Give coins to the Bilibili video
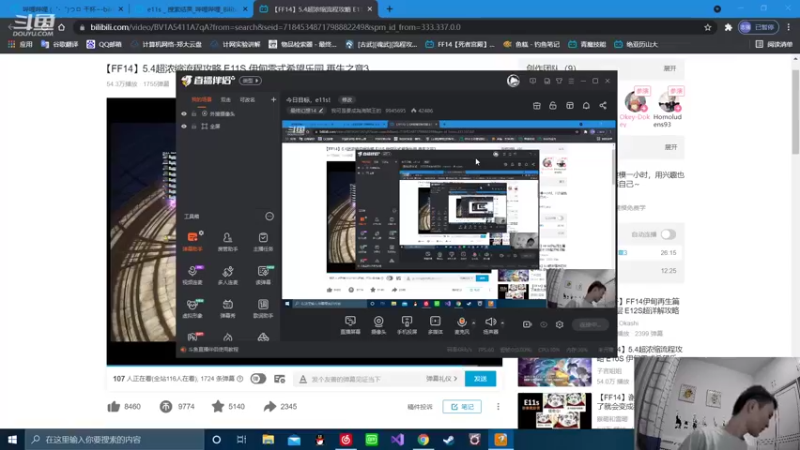The height and width of the screenshot is (450, 800). click(x=166, y=407)
